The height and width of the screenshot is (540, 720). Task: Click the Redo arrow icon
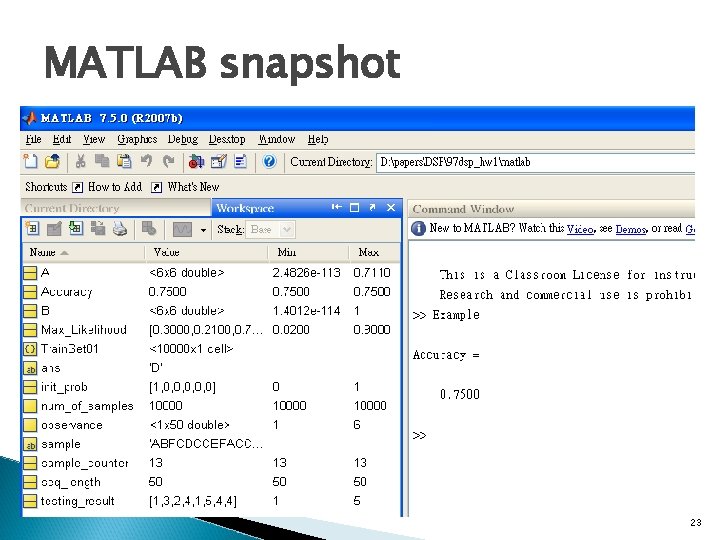click(x=169, y=161)
